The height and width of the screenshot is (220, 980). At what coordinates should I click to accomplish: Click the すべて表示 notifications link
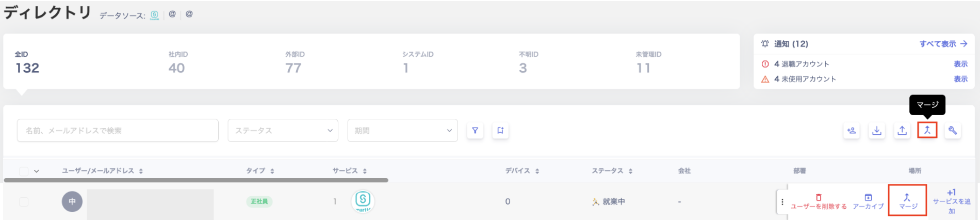tap(943, 44)
